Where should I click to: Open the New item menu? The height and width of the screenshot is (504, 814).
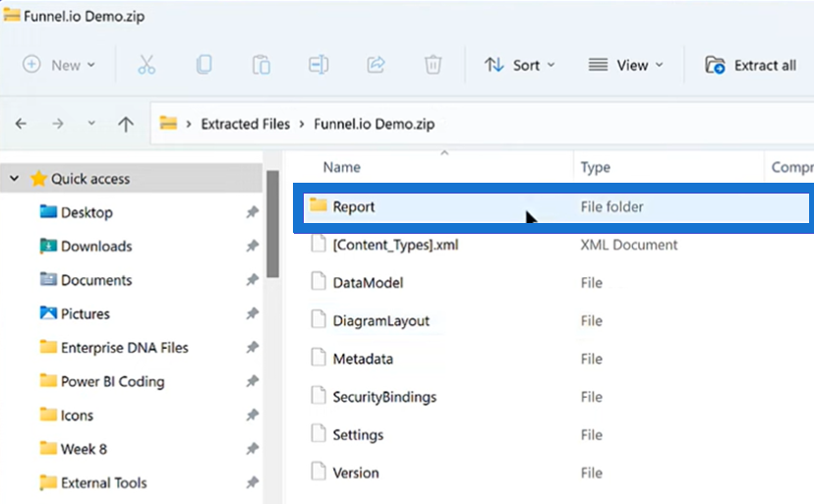point(59,65)
